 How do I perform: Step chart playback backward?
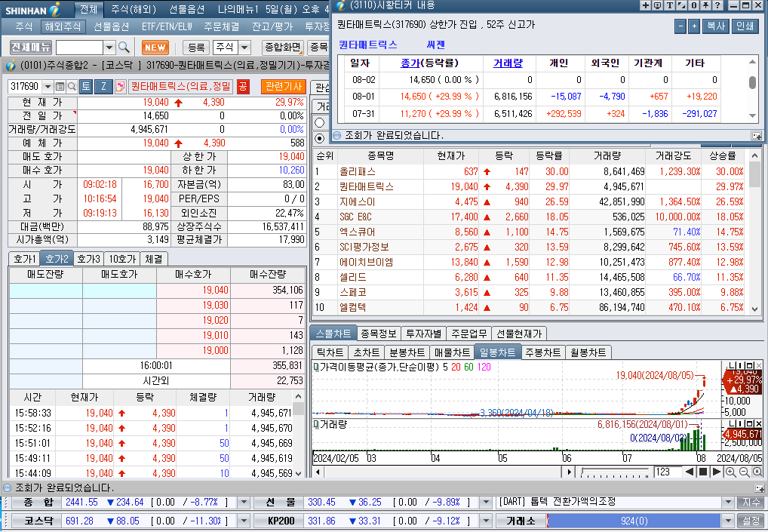tap(690, 472)
